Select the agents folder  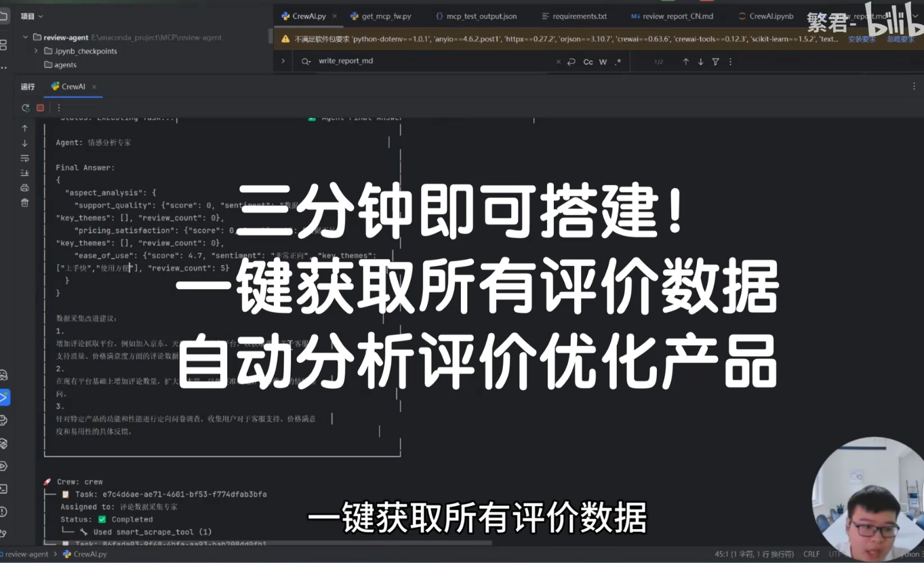coord(60,65)
